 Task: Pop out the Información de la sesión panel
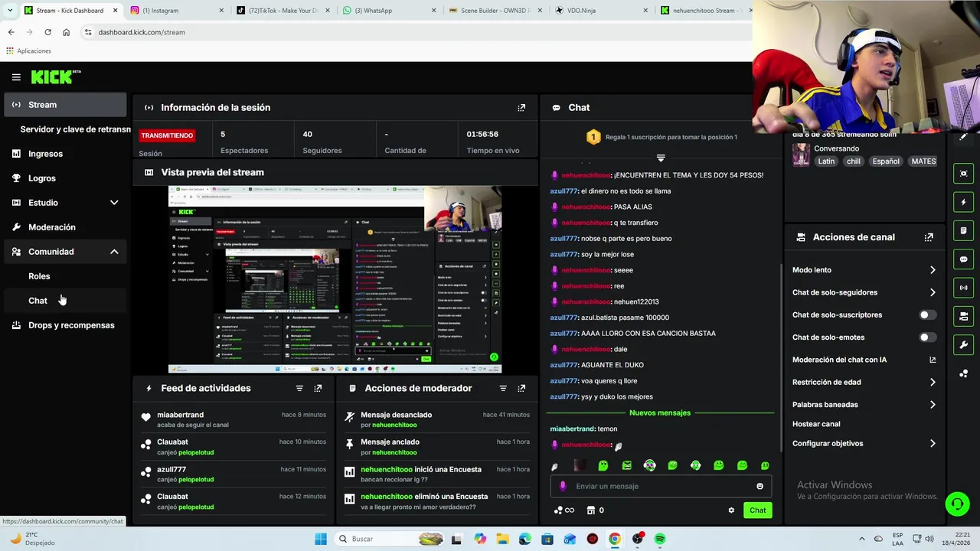(521, 108)
